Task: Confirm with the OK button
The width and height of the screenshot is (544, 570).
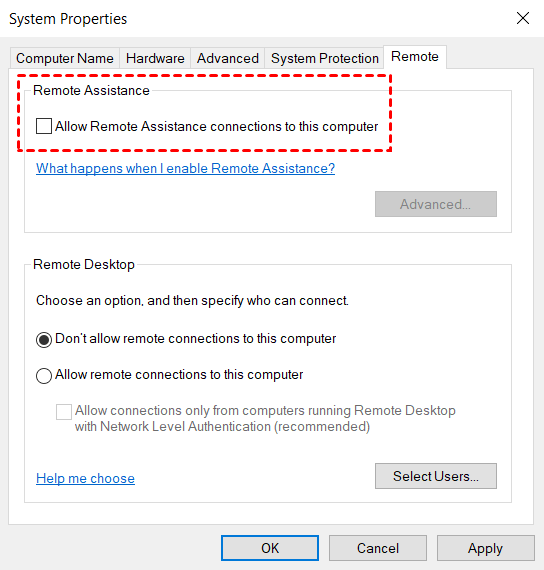Action: (270, 548)
